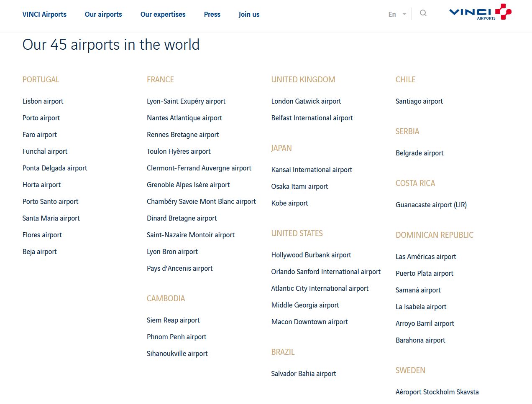Open Puerto Plata airport link
The width and height of the screenshot is (532, 404).
(425, 273)
